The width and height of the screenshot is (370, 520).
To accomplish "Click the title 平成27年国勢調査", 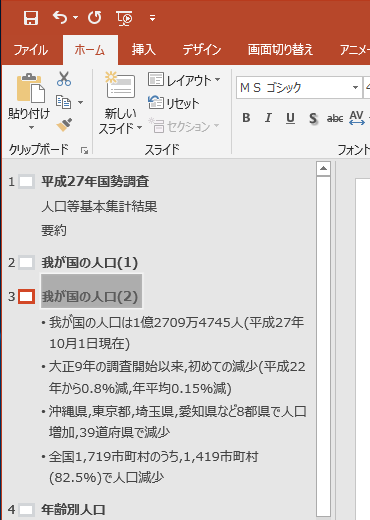I will click(x=95, y=182).
